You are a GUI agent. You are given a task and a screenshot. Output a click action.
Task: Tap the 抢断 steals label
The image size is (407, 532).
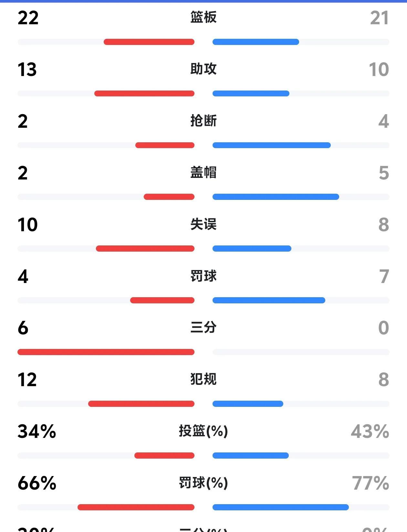[x=203, y=121]
